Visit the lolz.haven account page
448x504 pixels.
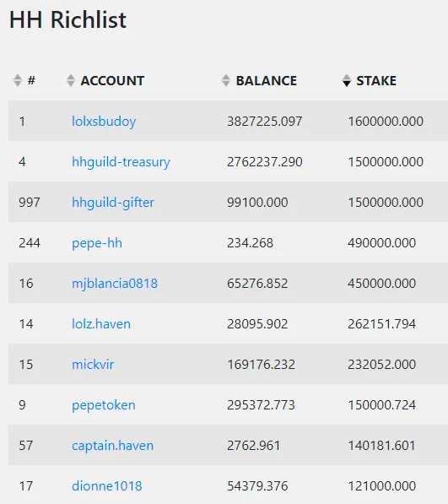pos(101,324)
